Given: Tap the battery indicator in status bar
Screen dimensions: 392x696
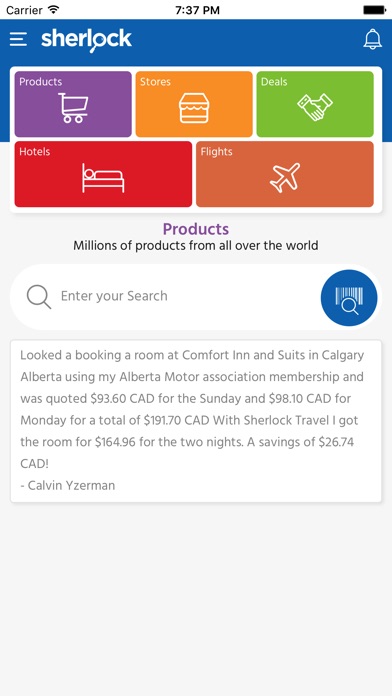Looking at the screenshot, I should tap(374, 10).
